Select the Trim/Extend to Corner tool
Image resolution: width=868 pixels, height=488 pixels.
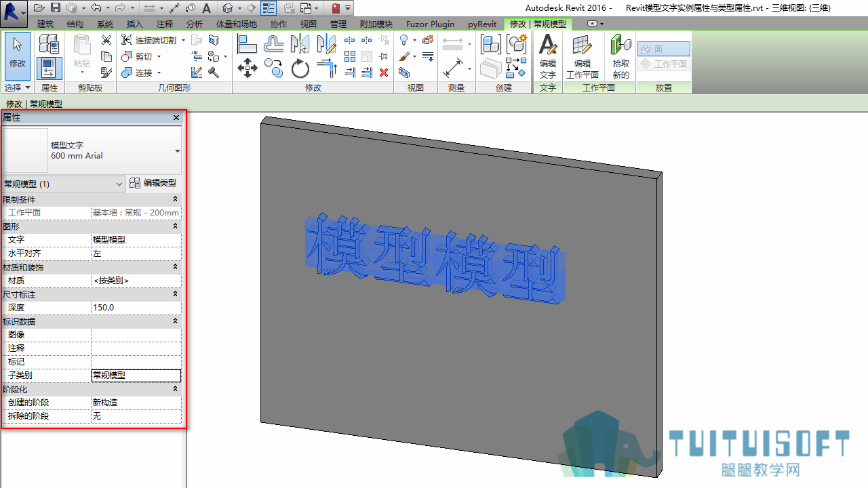(327, 68)
